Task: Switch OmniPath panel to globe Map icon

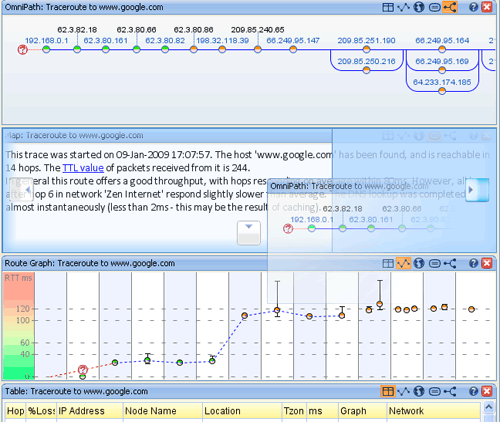Action: pyautogui.click(x=419, y=7)
